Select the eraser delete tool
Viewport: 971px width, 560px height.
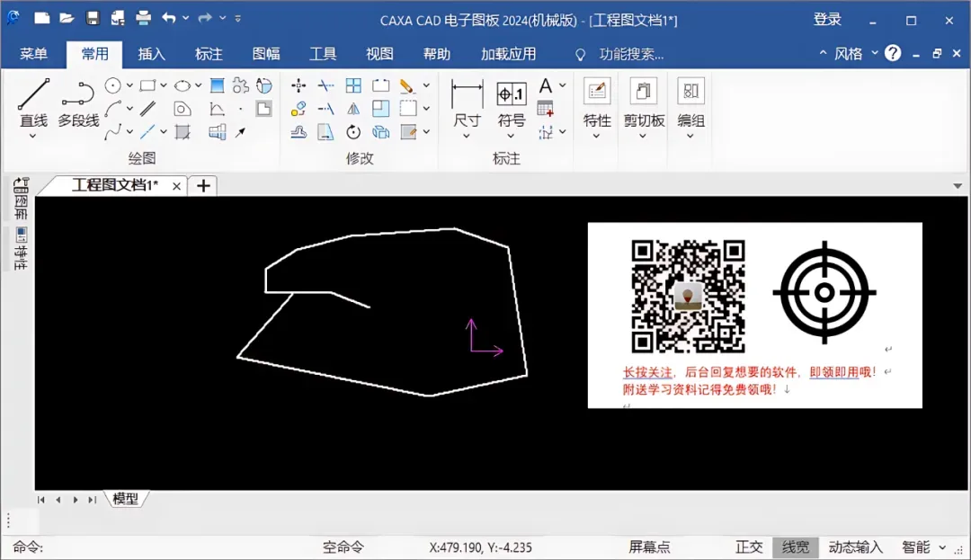click(x=407, y=85)
